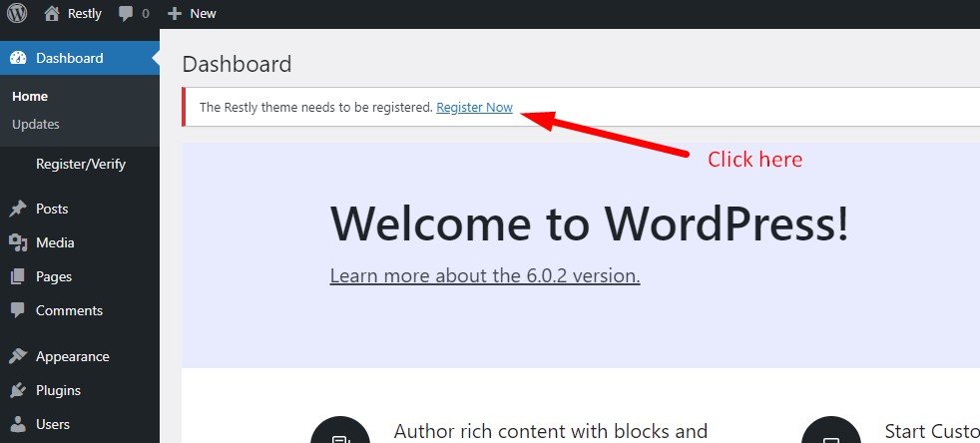Viewport: 980px width, 443px height.
Task: Open the New content menu label
Action: 203,14
